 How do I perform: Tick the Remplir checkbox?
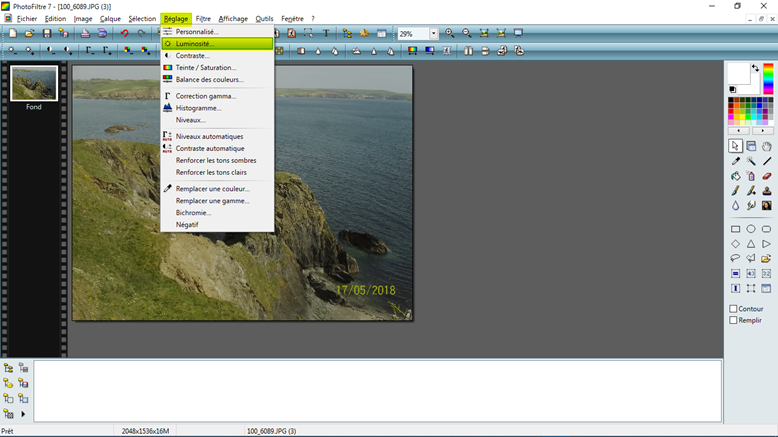733,321
